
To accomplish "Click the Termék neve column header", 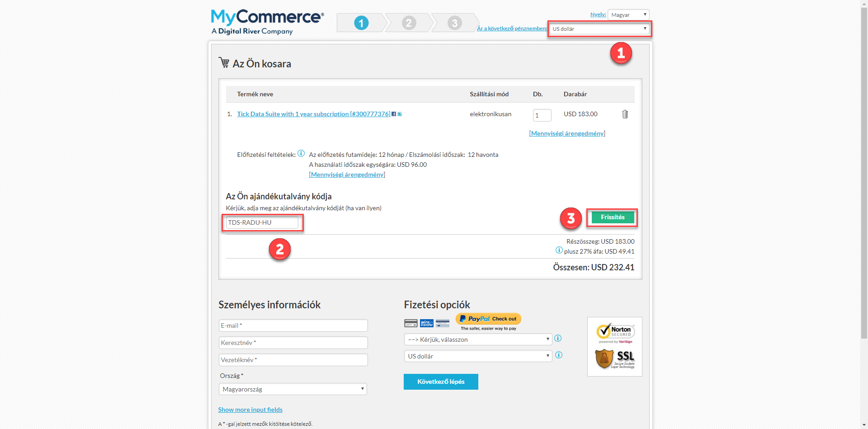I will (x=255, y=94).
